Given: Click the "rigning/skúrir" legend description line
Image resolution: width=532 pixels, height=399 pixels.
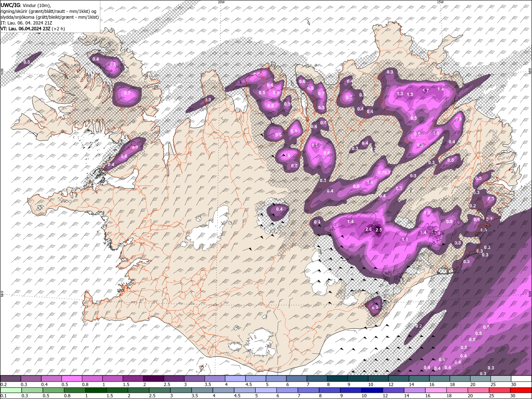Looking at the screenshot, I should (49, 11).
